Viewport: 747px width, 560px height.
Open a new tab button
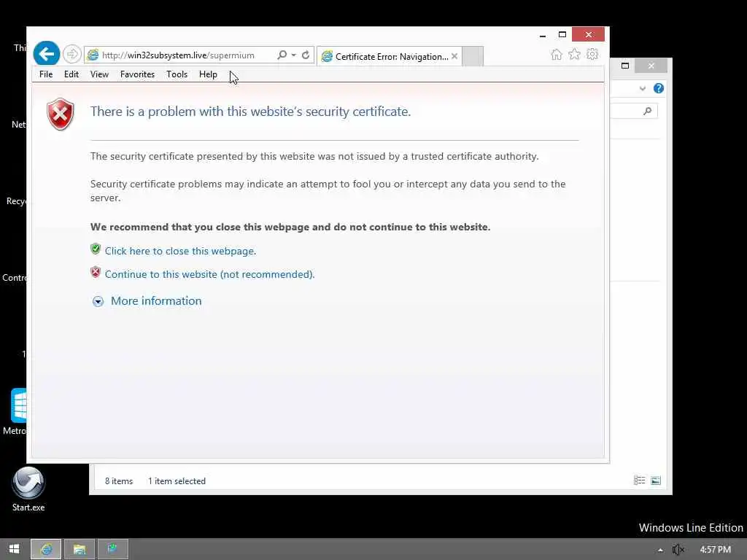pos(473,56)
